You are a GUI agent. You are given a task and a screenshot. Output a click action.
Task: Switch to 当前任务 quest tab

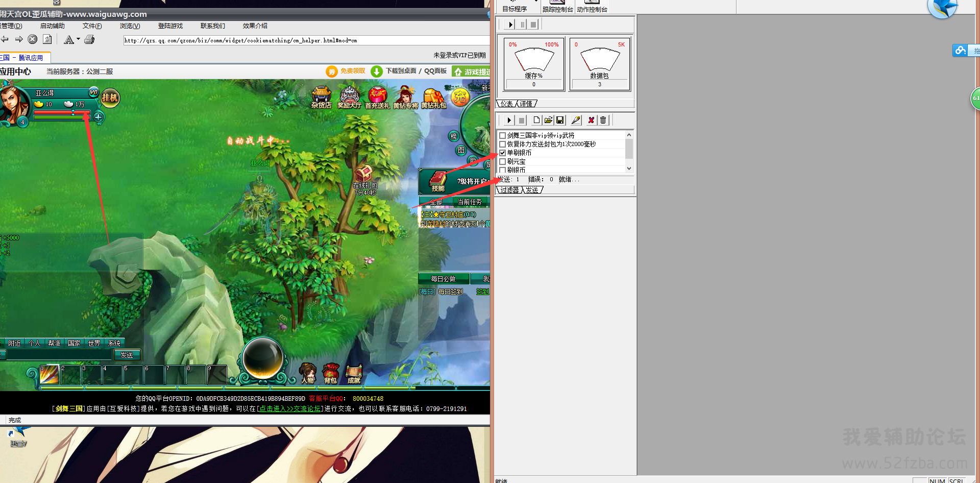(x=470, y=202)
